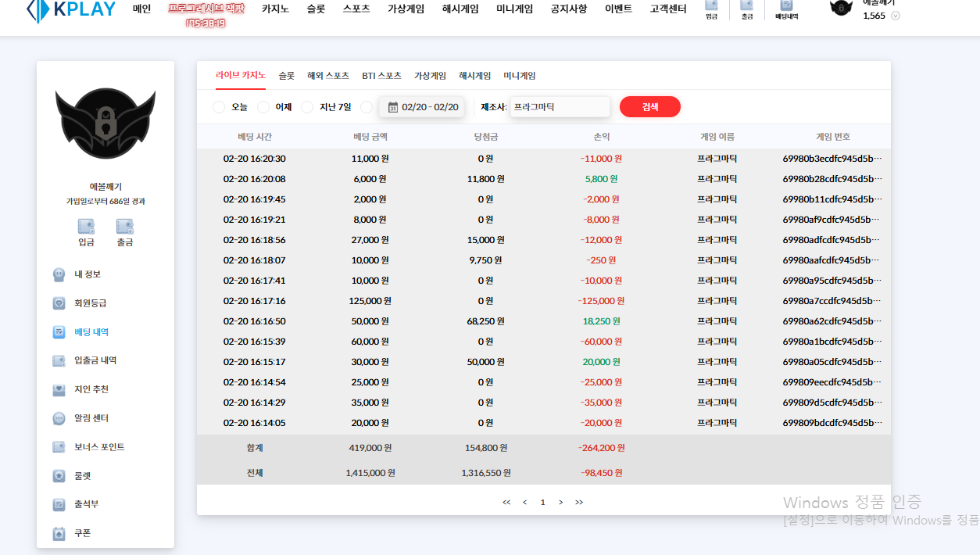This screenshot has height=555, width=980.
Task: Open the 제조사 프라그마틱 provider selector
Action: click(x=560, y=107)
